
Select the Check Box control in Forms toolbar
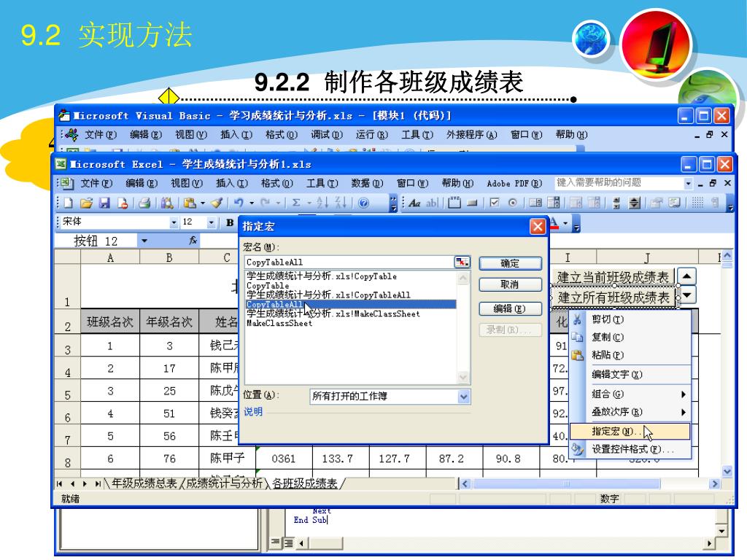pos(495,203)
